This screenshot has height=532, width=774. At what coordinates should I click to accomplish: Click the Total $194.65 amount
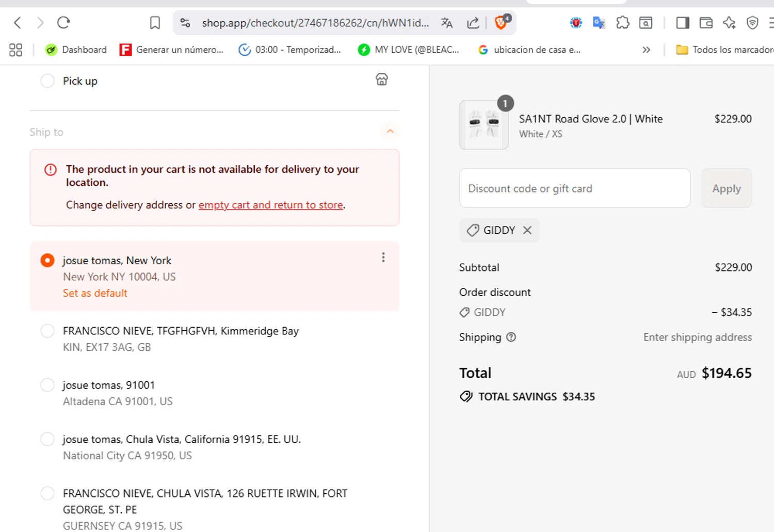(727, 373)
